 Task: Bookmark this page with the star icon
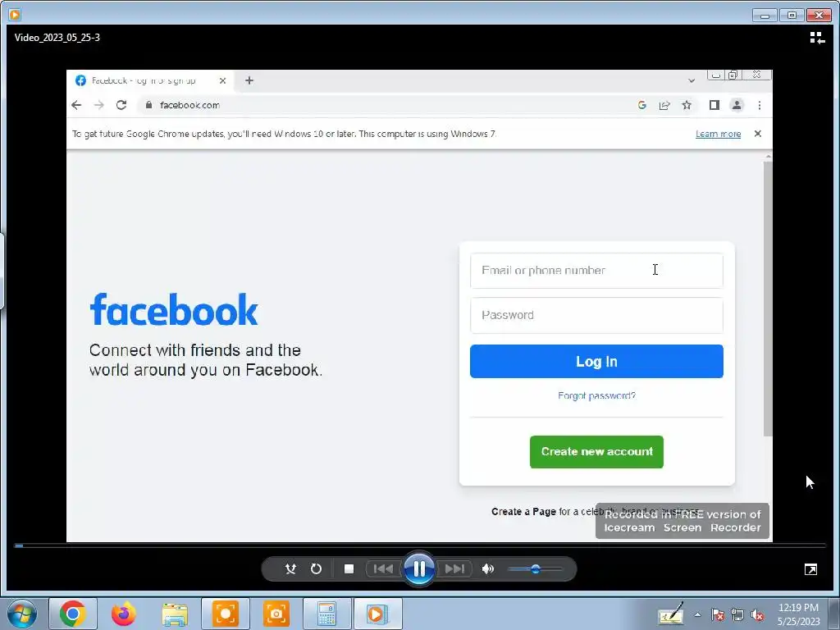687,105
